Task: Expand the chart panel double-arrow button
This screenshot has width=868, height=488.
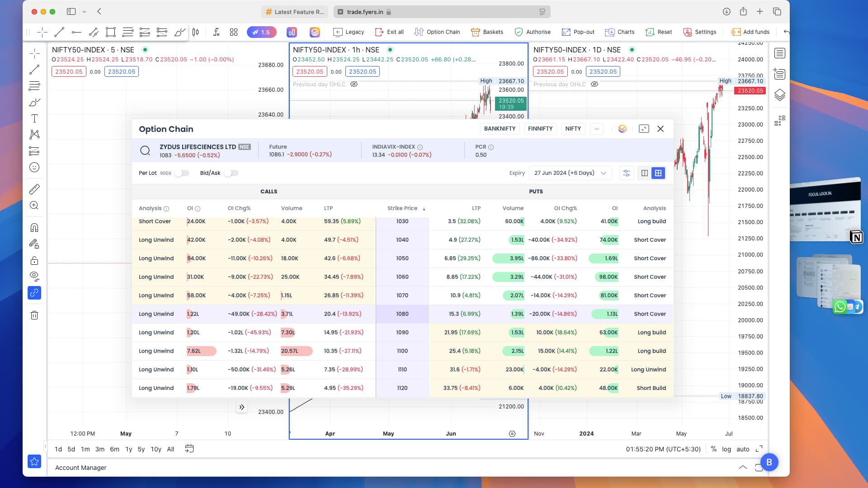Action: (242, 407)
